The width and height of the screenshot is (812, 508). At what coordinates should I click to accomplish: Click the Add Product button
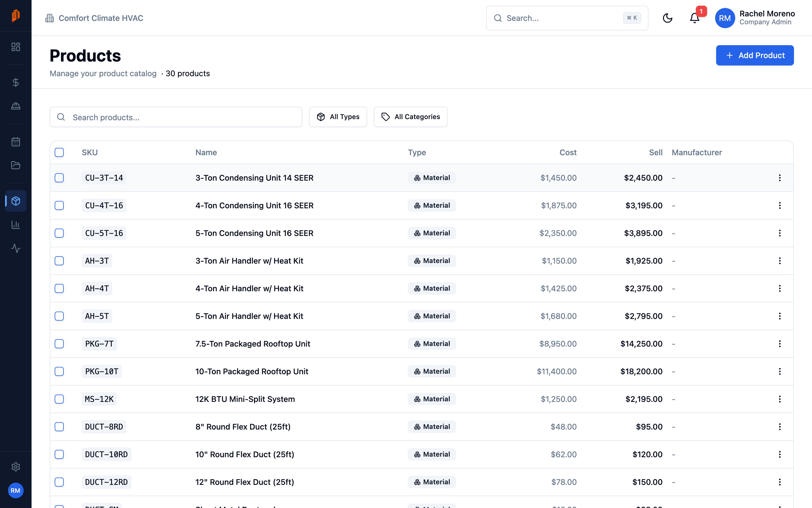[x=754, y=55]
